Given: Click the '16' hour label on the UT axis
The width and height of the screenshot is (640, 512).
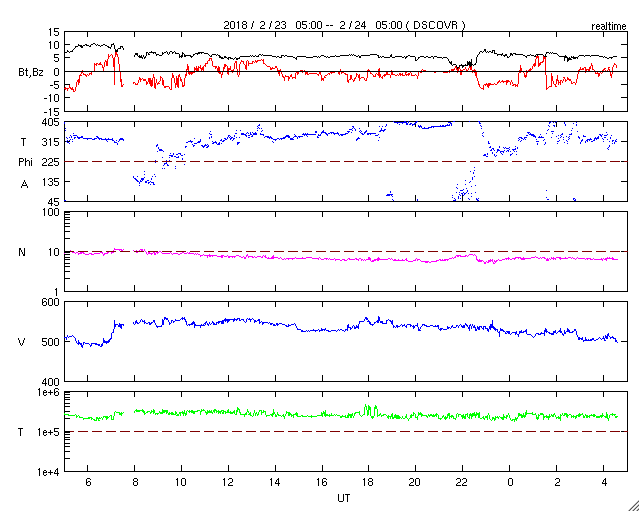Looking at the screenshot, I should [x=321, y=482].
